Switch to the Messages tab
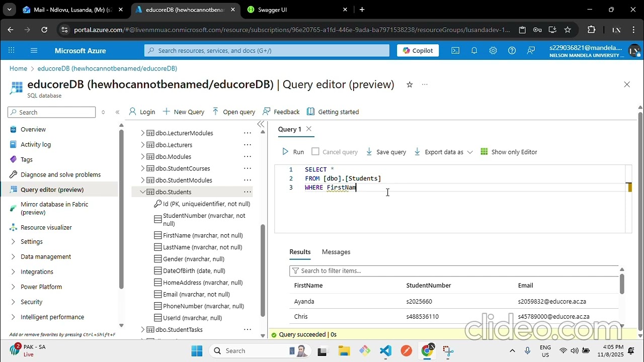 (336, 252)
